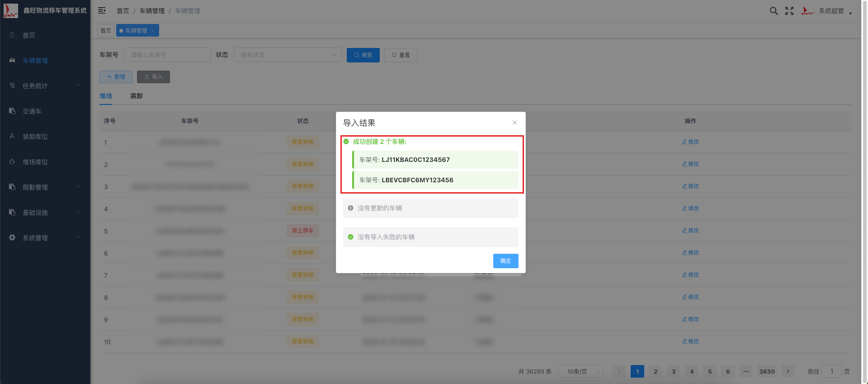Click VIN LBEVCBFC6MY123456 in the results
This screenshot has width=868, height=384.
417,180
